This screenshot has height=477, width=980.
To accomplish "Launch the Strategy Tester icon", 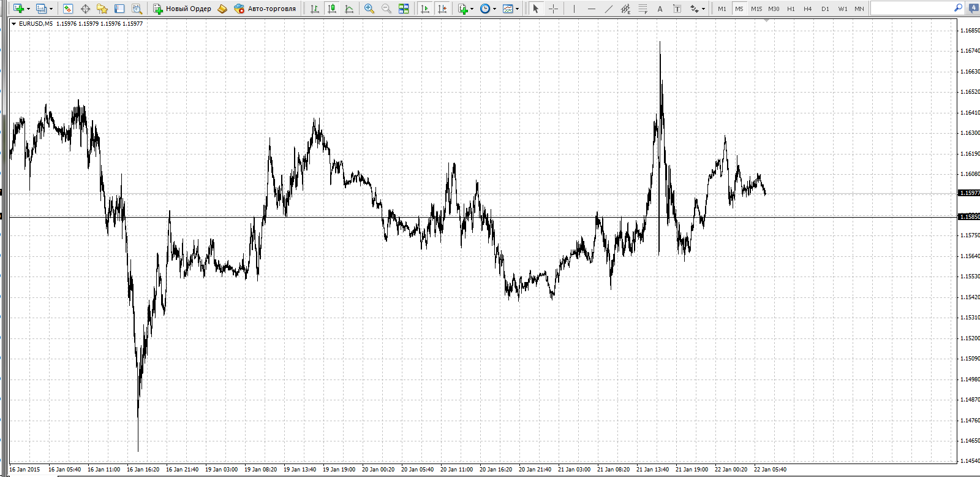I will point(137,9).
